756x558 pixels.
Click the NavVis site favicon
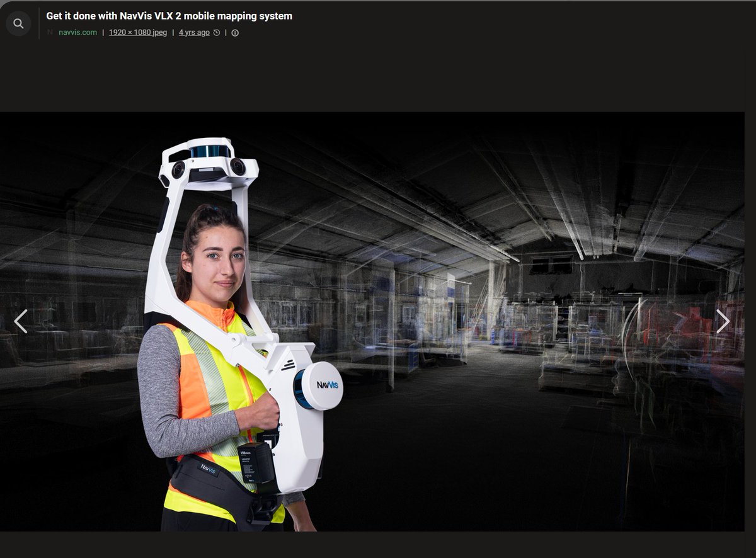(x=50, y=32)
